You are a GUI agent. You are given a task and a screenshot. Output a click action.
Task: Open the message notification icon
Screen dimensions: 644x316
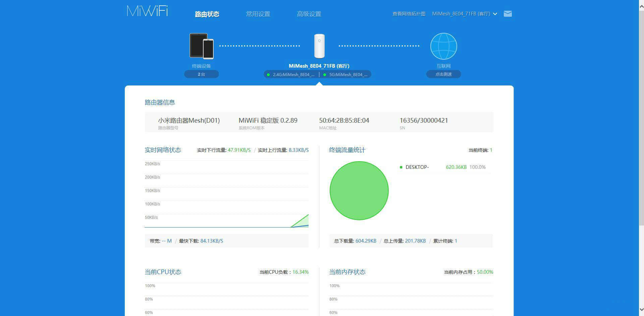(507, 14)
